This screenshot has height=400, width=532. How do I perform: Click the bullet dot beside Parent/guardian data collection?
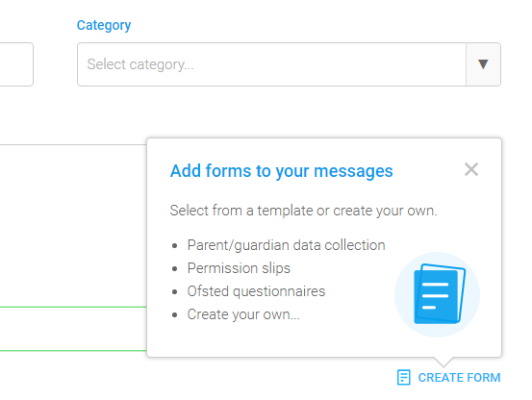coord(175,246)
